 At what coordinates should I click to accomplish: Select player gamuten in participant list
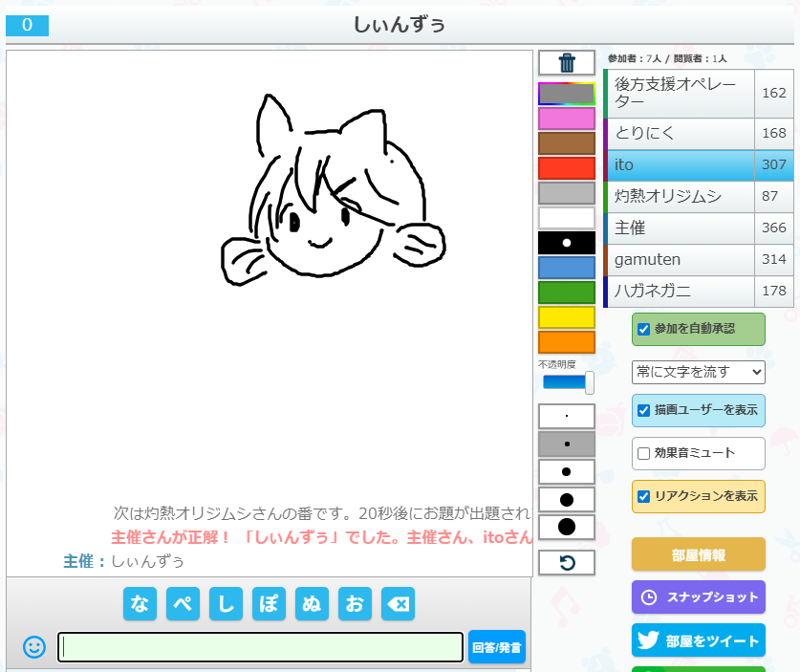[679, 260]
